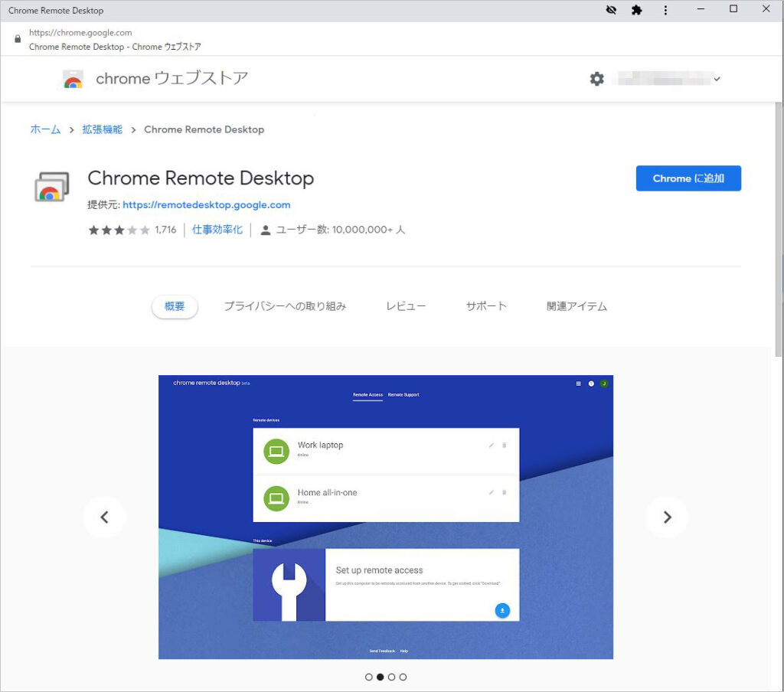Click the Chrome Remote Desktop screenshot preview
This screenshot has height=692, width=784.
click(x=386, y=517)
